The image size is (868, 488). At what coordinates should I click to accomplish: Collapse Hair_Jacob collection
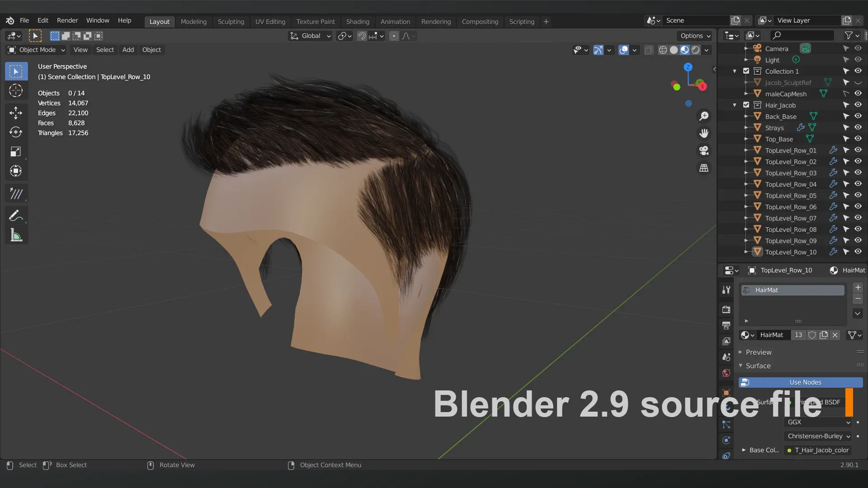point(735,105)
